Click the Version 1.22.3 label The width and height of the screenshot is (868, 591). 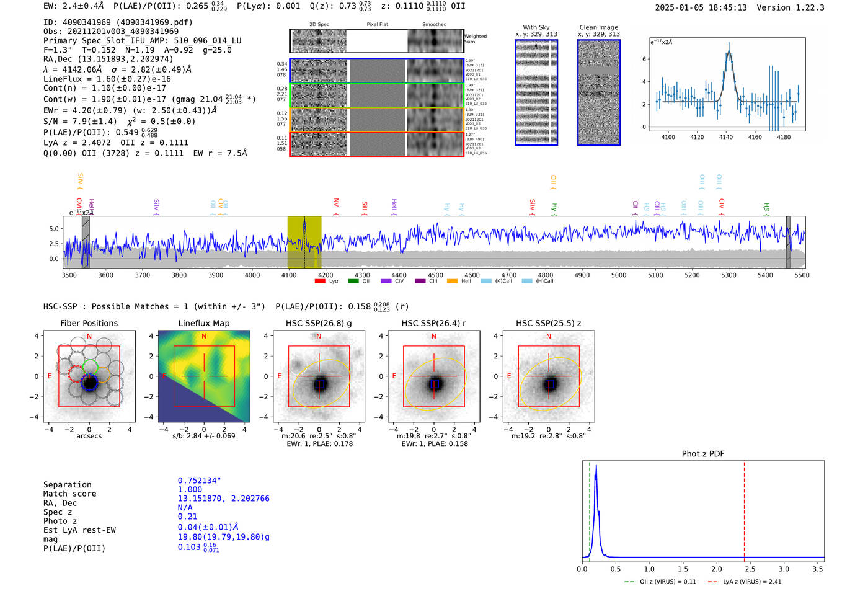coord(790,7)
